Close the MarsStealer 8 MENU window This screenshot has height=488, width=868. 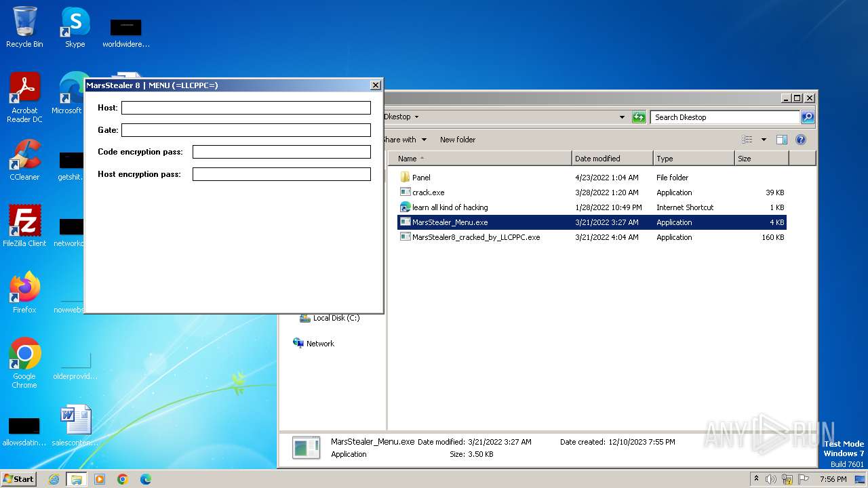(x=375, y=85)
